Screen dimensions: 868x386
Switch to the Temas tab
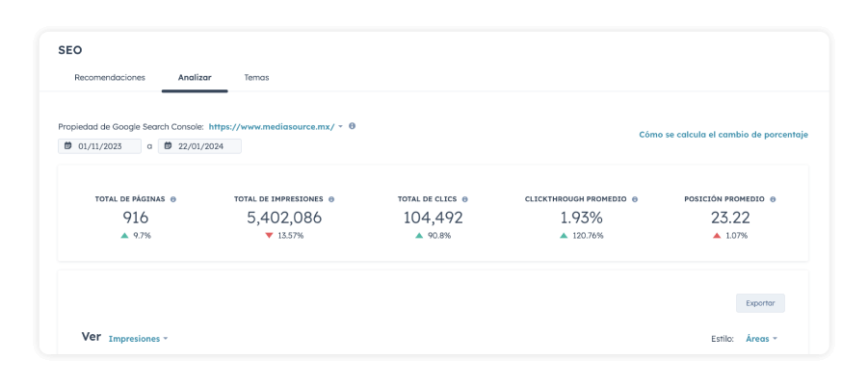[256, 77]
